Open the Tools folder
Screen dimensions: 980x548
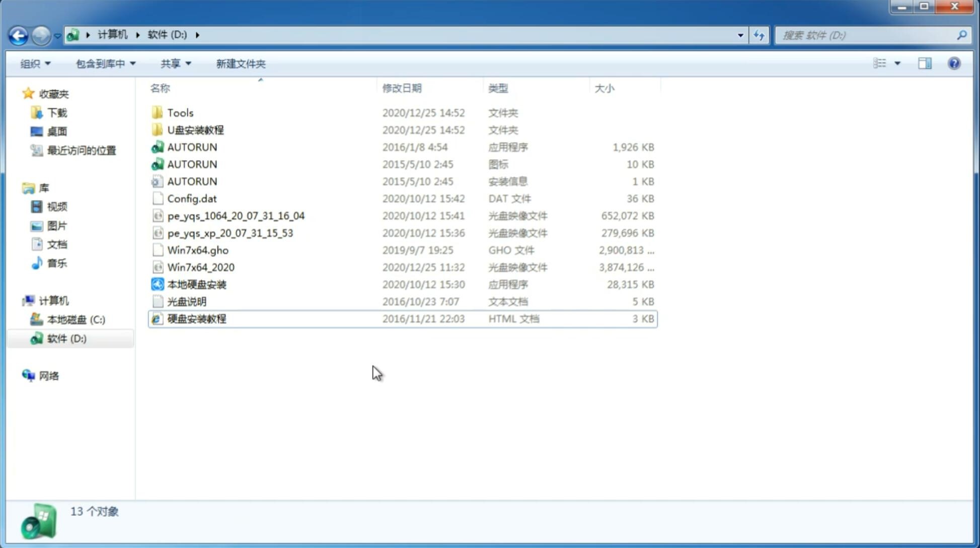point(180,112)
